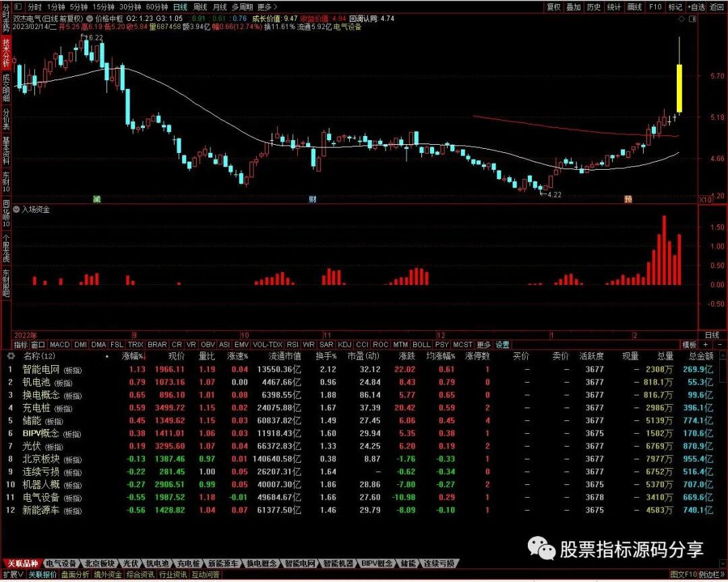Open the 更多 period dropdown
The image size is (728, 582).
click(x=267, y=7)
